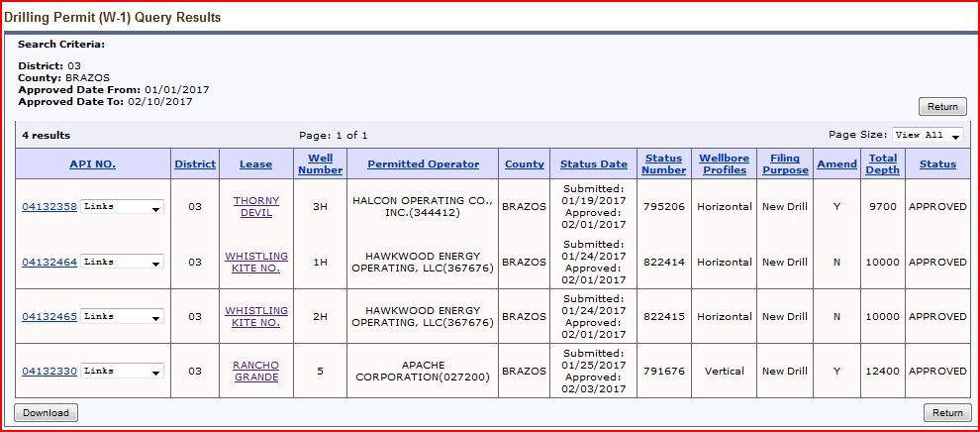Click the bottom Return button
The height and width of the screenshot is (432, 980).
coord(947,412)
